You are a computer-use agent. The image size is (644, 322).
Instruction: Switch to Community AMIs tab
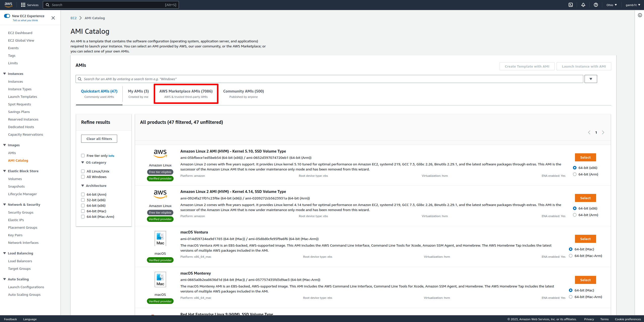coord(243,94)
